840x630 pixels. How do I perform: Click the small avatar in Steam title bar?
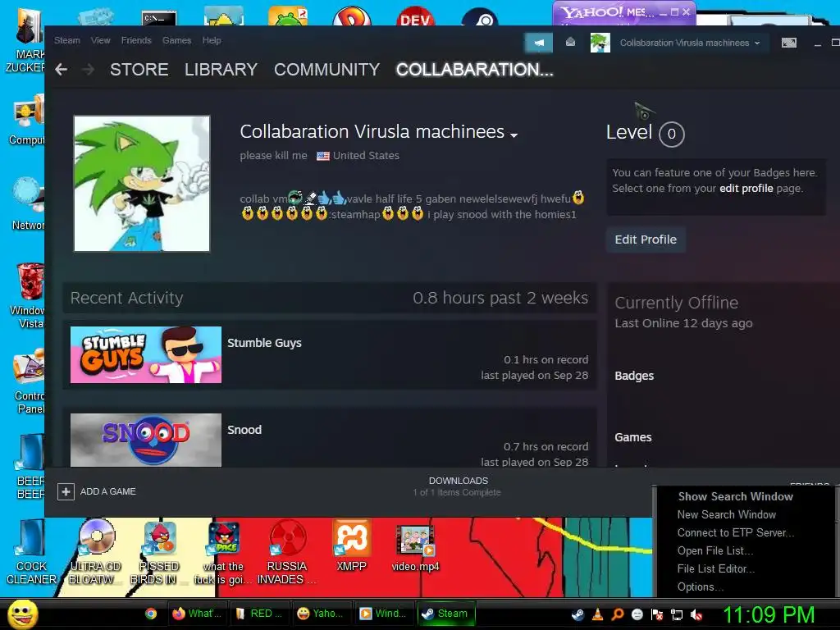click(x=600, y=43)
